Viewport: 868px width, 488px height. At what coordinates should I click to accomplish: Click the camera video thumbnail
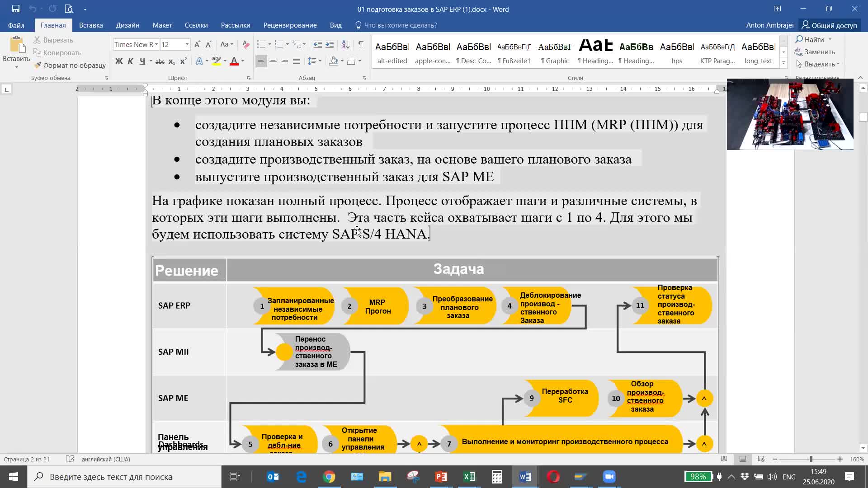[x=790, y=114]
